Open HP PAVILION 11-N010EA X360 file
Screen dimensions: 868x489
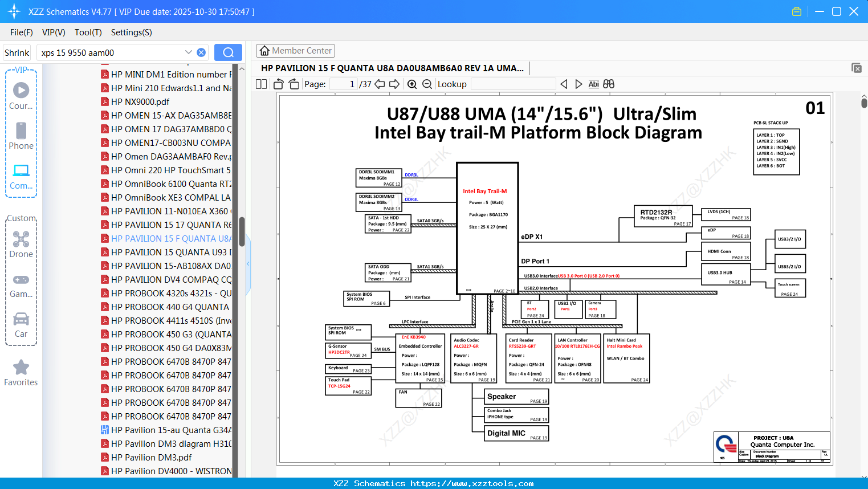coord(166,211)
